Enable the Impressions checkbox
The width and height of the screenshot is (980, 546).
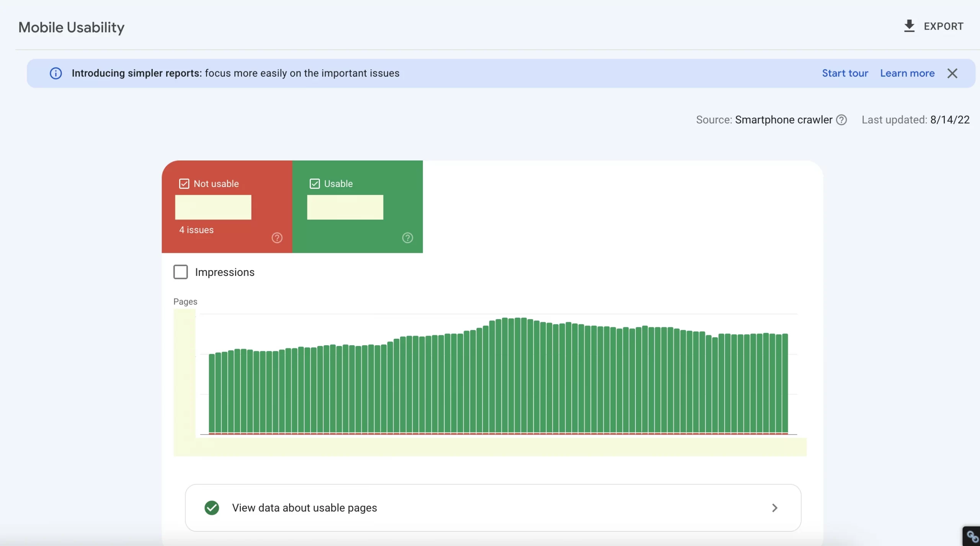tap(181, 272)
